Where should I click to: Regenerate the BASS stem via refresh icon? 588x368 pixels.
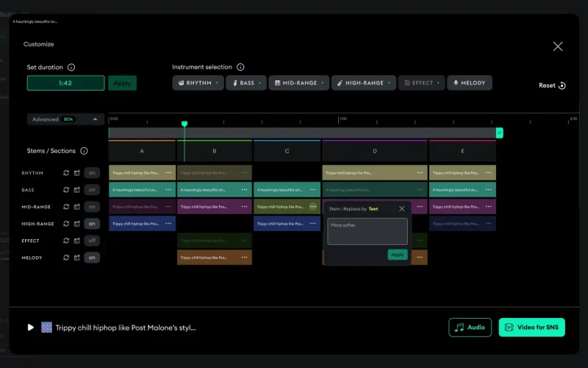pos(66,190)
